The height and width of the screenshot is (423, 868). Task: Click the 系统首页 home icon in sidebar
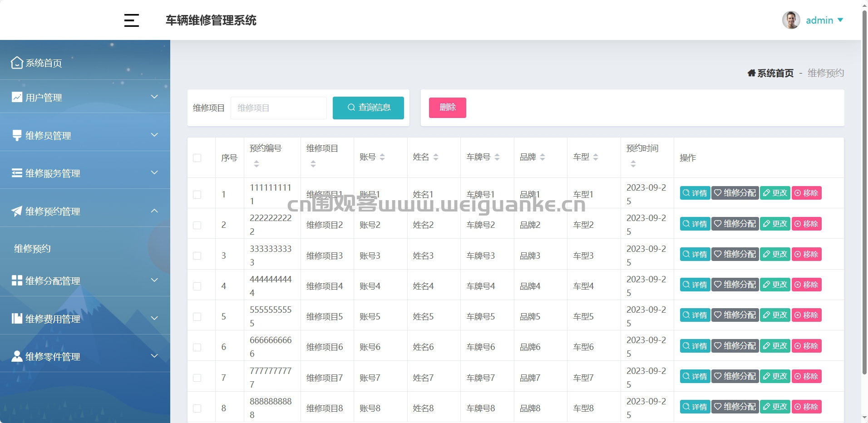coord(17,63)
